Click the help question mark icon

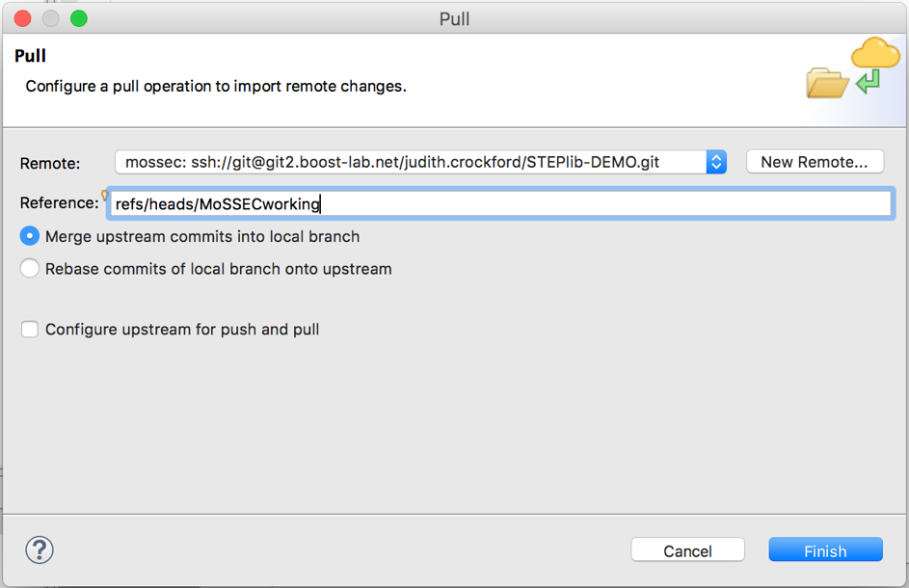pos(40,549)
